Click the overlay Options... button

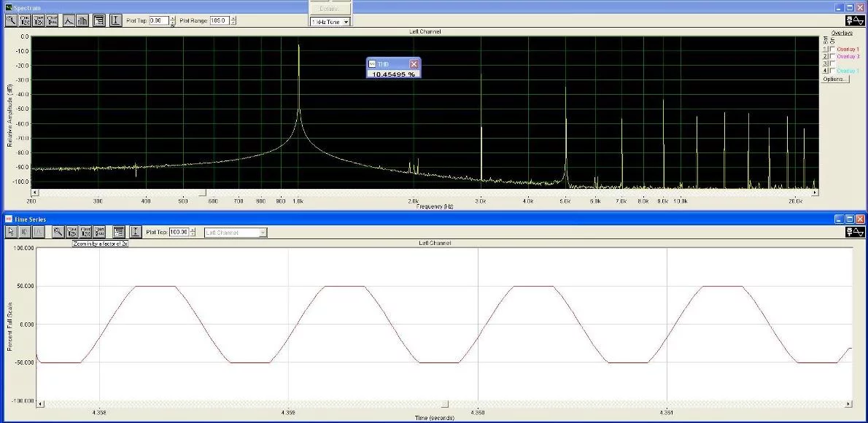[835, 79]
